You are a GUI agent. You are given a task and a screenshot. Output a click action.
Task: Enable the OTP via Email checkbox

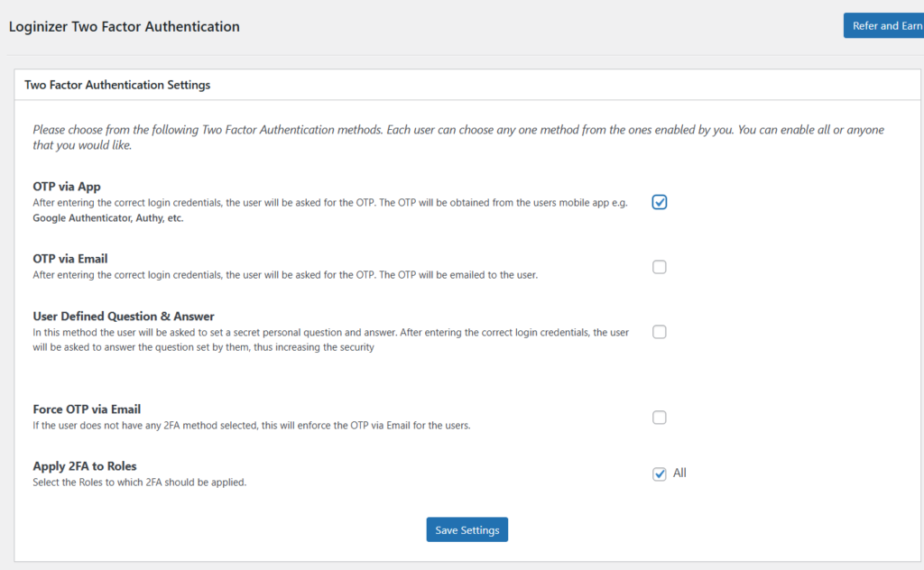pyautogui.click(x=660, y=267)
